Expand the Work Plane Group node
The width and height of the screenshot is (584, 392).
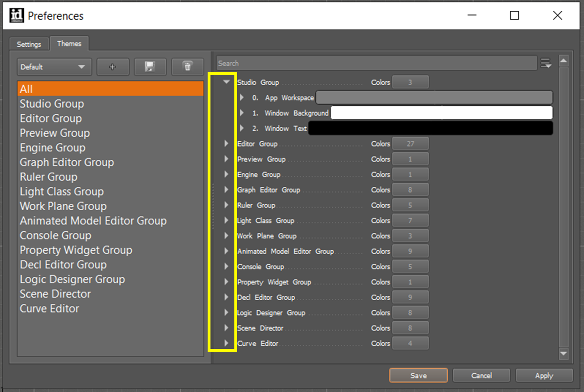point(226,236)
